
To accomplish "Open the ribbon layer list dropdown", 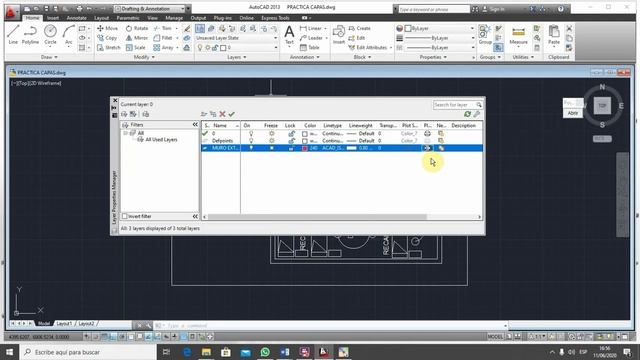I will [x=237, y=48].
